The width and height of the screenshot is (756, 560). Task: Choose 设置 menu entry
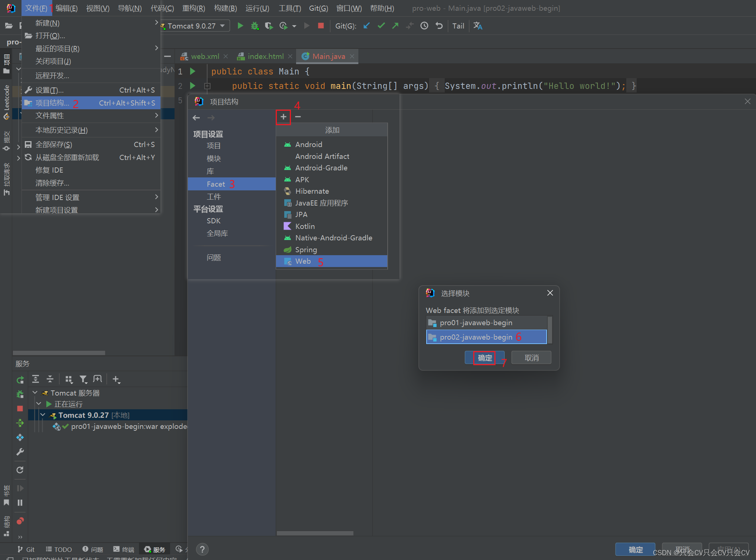coord(91,90)
